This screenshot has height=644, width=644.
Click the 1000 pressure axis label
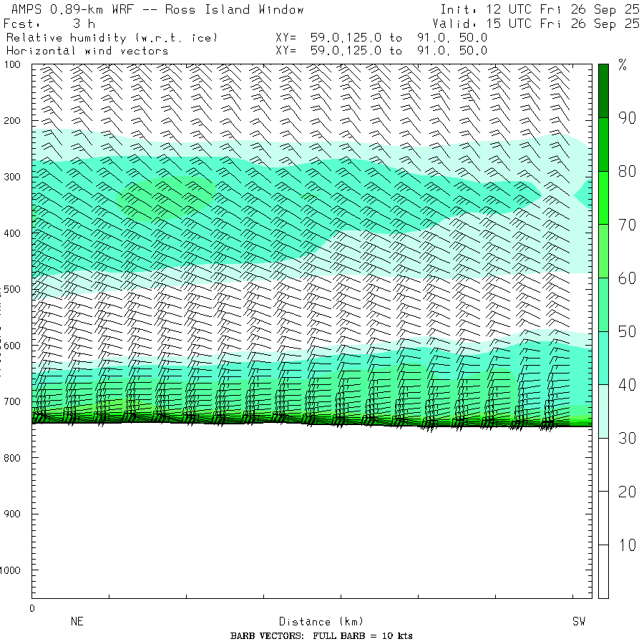pyautogui.click(x=10, y=570)
